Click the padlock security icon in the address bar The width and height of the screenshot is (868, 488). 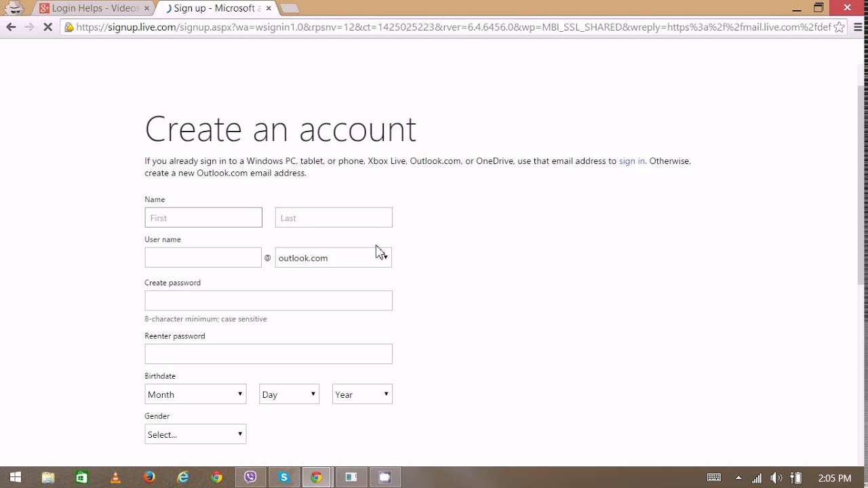(x=69, y=27)
